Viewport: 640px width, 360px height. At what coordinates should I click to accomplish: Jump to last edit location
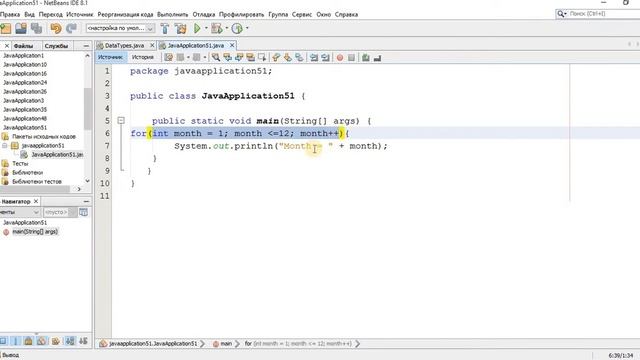pos(169,58)
